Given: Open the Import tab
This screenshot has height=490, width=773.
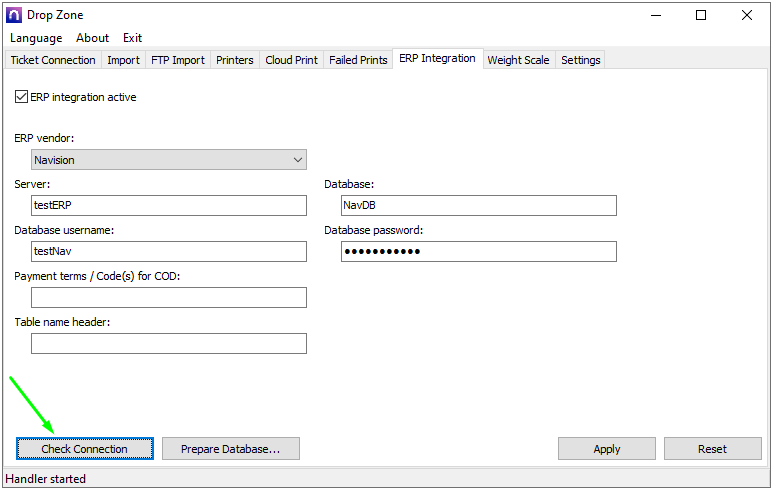Looking at the screenshot, I should [124, 60].
